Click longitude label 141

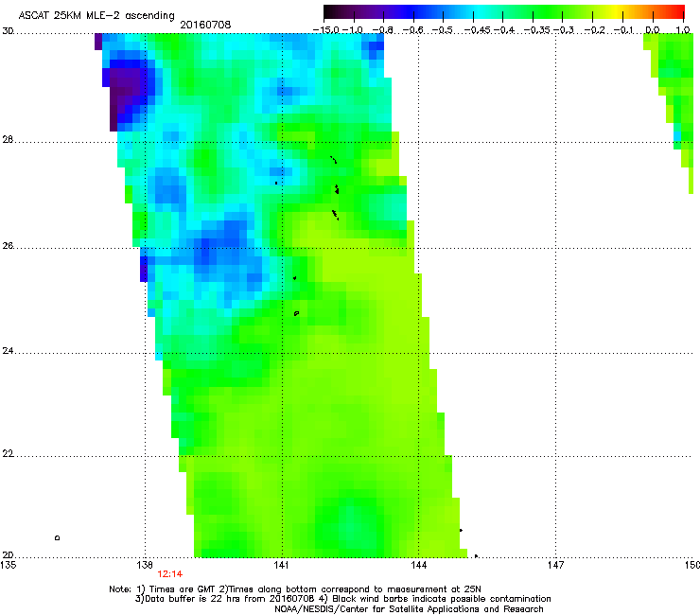pos(281,565)
